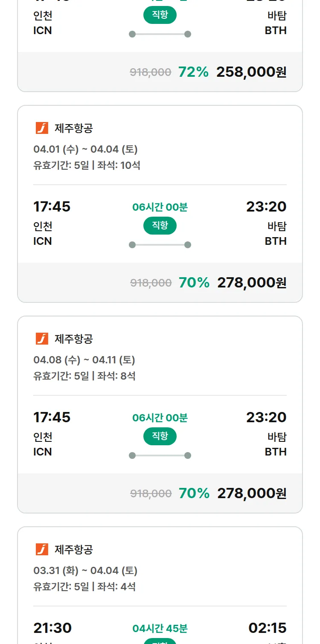Click the Jeju Air logo on the 03.31–04.04 card
The image size is (320, 644).
coord(42,549)
